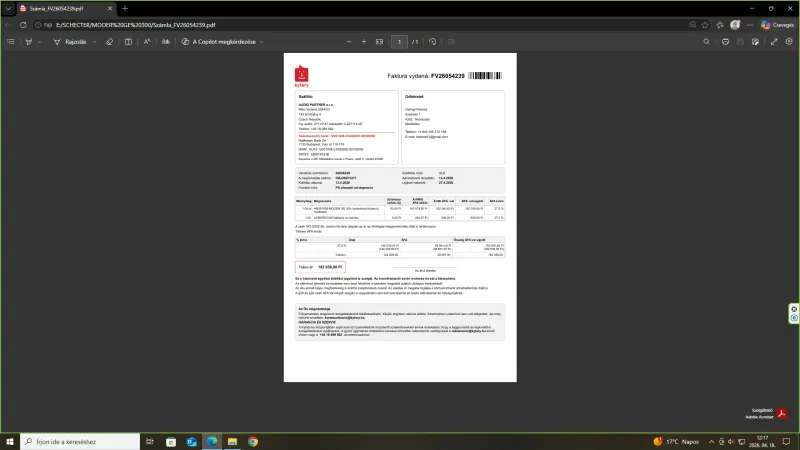This screenshot has width=800, height=450.
Task: Expand the highlighter color dropdown arrow
Action: click(41, 42)
